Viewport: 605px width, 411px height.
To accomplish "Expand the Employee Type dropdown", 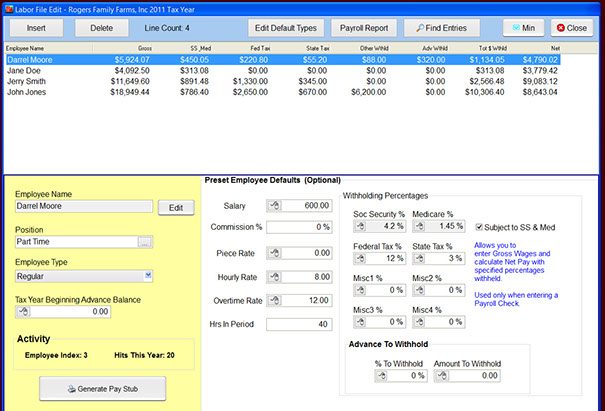I will pos(148,275).
